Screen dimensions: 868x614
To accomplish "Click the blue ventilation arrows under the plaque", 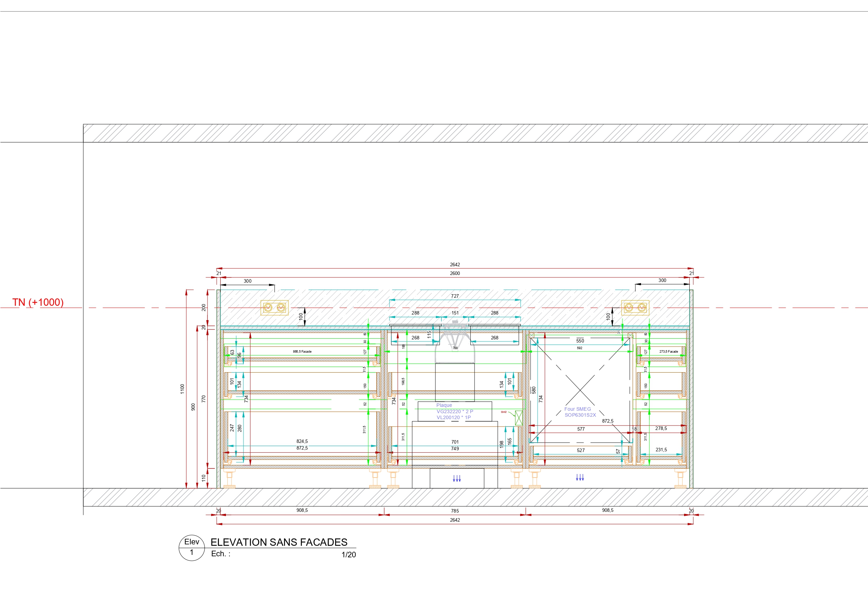I will tap(457, 479).
